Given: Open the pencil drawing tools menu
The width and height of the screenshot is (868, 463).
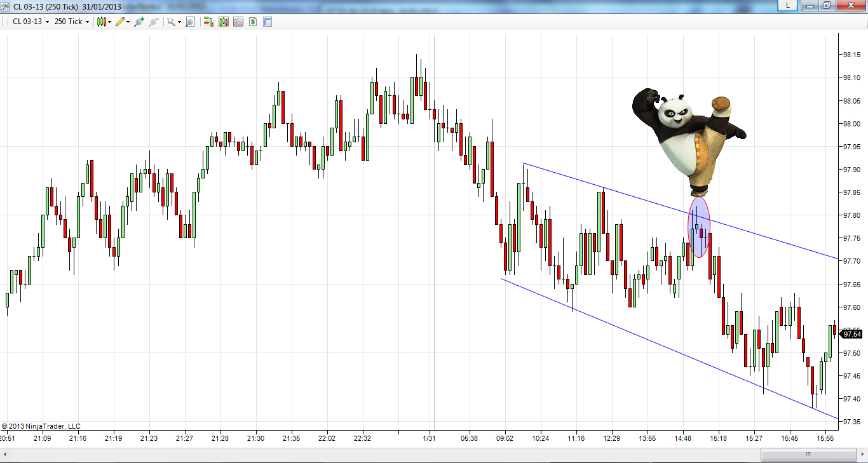Looking at the screenshot, I should click(x=123, y=22).
